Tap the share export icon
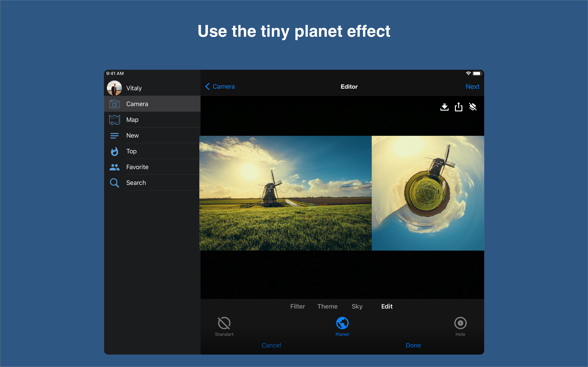The width and height of the screenshot is (588, 367). pos(459,107)
